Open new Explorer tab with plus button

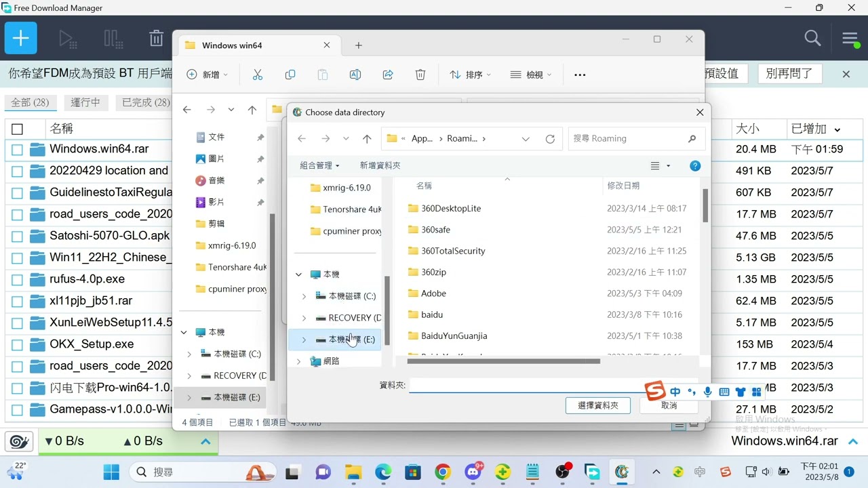pos(359,45)
